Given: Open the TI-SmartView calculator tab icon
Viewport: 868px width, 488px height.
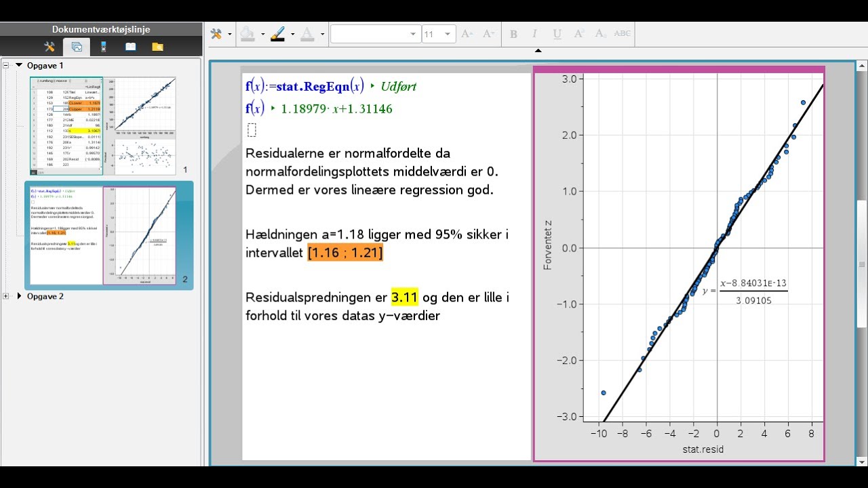Looking at the screenshot, I should click(104, 47).
